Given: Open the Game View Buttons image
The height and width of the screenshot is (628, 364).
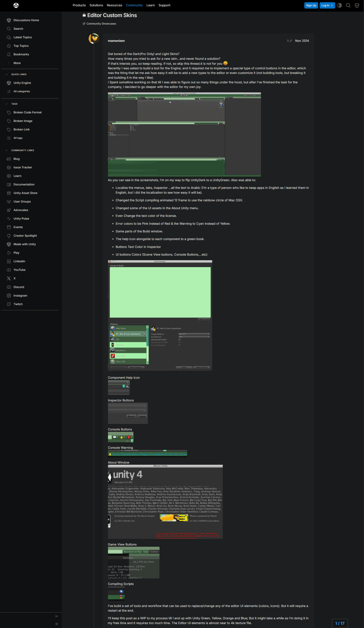Looking at the screenshot, I should pyautogui.click(x=134, y=563).
